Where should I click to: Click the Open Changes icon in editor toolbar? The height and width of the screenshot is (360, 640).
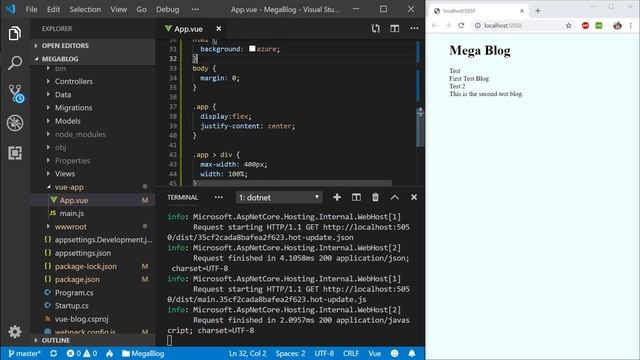(x=376, y=28)
